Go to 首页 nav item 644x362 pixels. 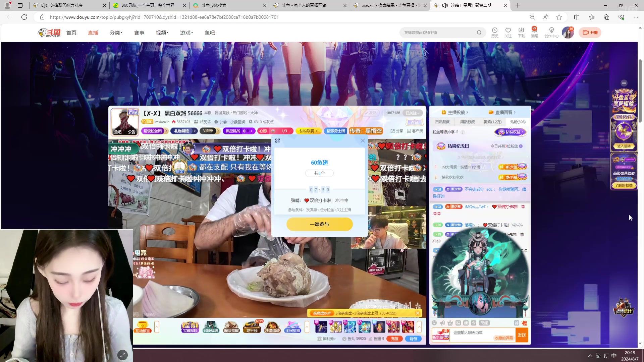(71, 33)
